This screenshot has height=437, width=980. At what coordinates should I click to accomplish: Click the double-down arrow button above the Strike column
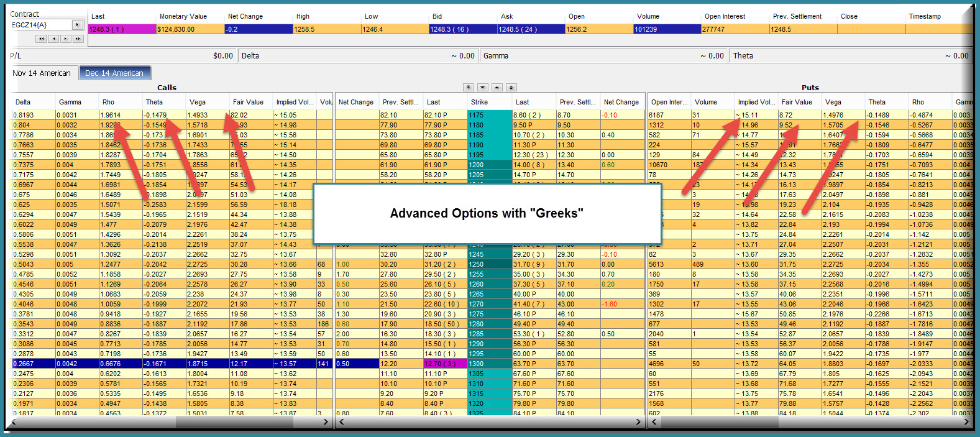tap(469, 88)
